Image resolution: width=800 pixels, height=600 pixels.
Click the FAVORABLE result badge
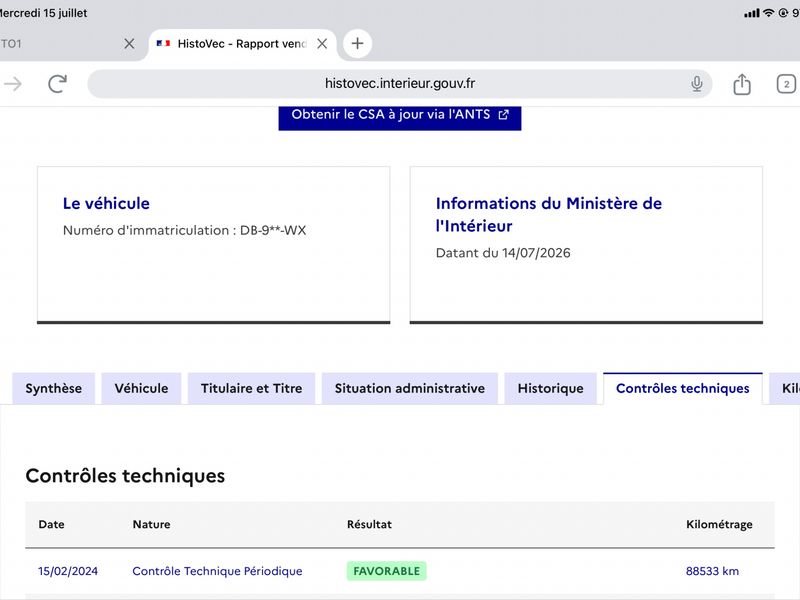[x=387, y=571]
